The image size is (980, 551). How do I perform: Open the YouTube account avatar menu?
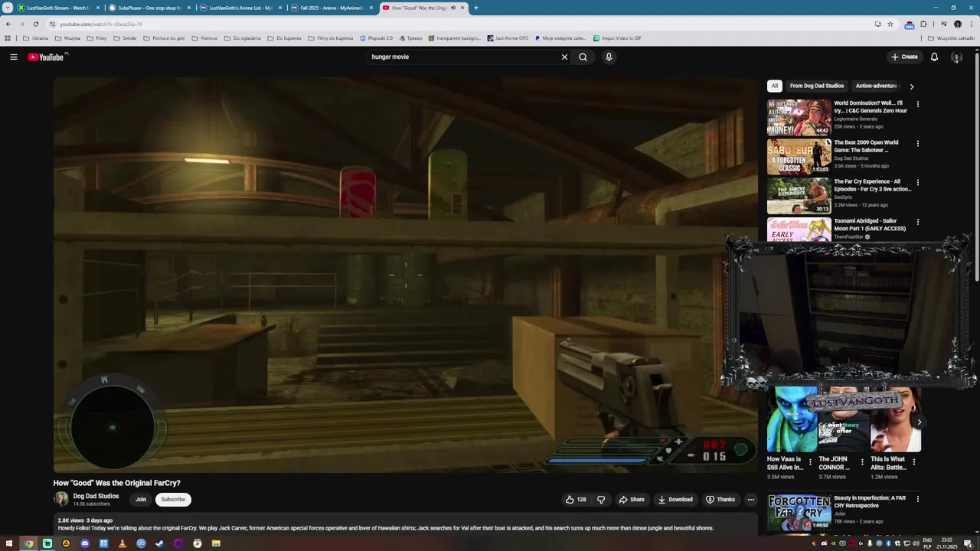point(956,57)
